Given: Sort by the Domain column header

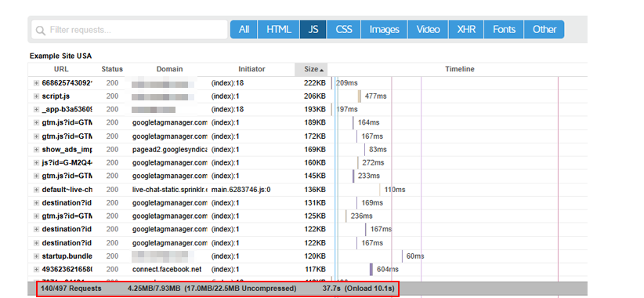Looking at the screenshot, I should click(x=169, y=69).
